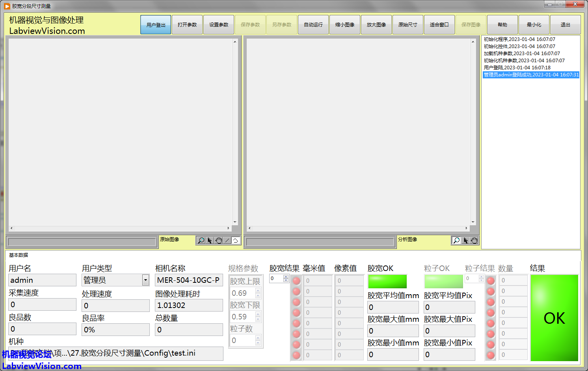Click increment arrow on 胶宽结果 index stepper

286,276
